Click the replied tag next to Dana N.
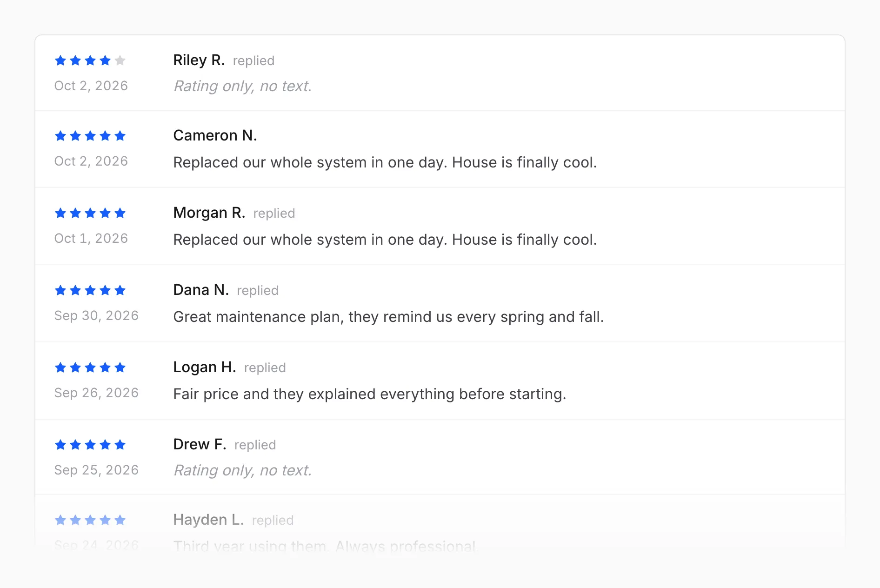 pos(258,291)
